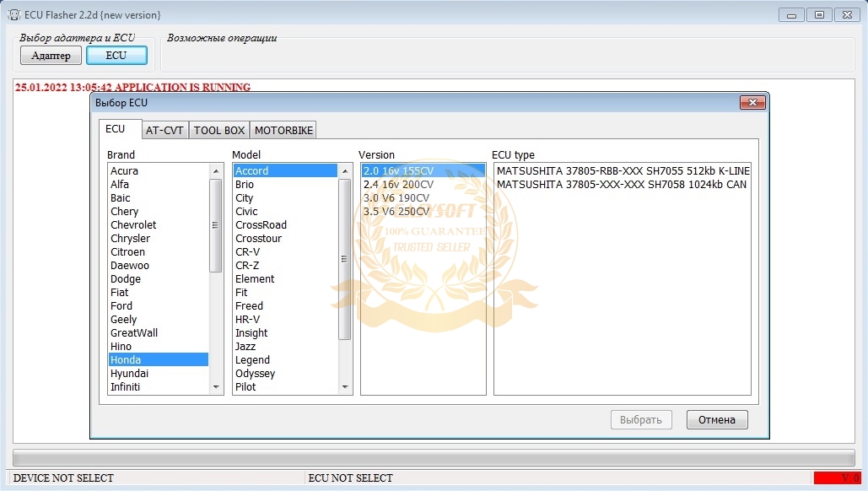
Task: Select MATSUSHITA SH7058 1024kb CAN ECU type
Action: click(623, 184)
